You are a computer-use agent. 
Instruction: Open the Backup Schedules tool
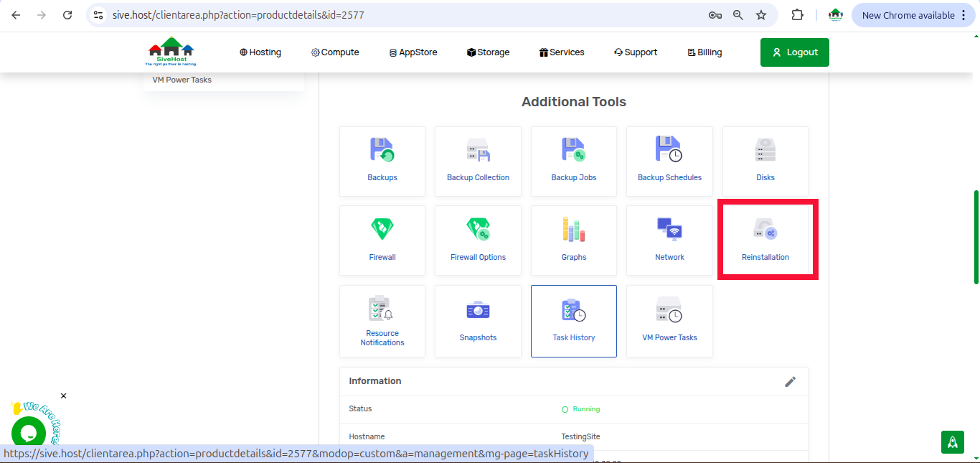pyautogui.click(x=669, y=162)
